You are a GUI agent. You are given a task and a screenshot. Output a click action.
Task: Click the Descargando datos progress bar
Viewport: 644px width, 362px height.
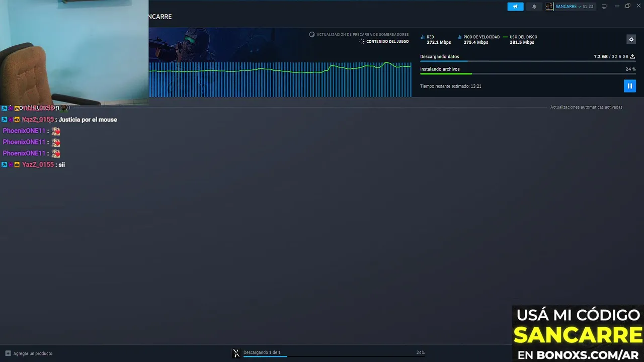click(528, 61)
